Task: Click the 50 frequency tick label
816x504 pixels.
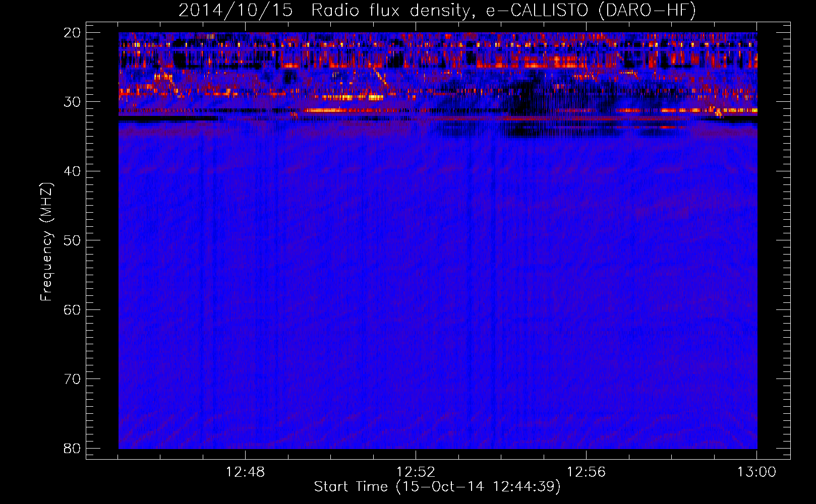Action: click(72, 240)
